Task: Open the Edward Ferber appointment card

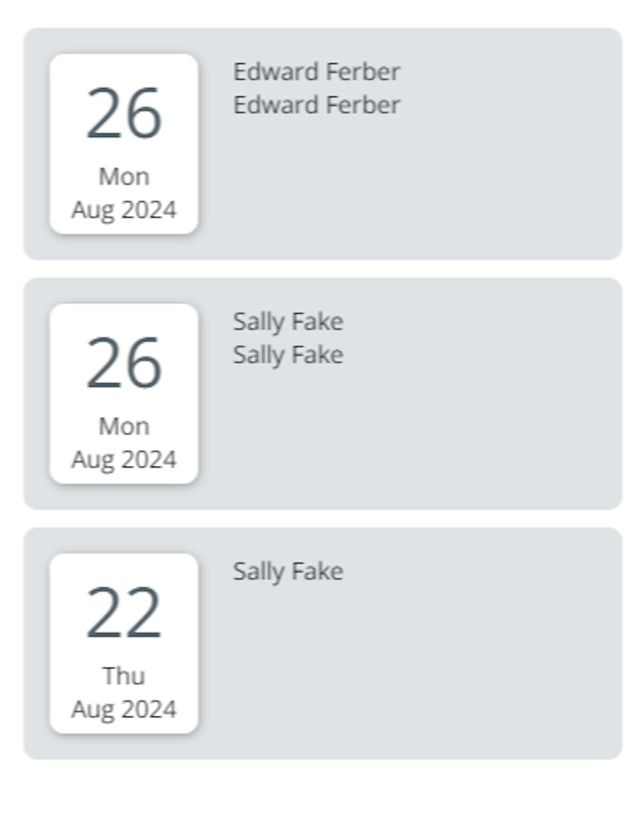Action: [x=323, y=144]
